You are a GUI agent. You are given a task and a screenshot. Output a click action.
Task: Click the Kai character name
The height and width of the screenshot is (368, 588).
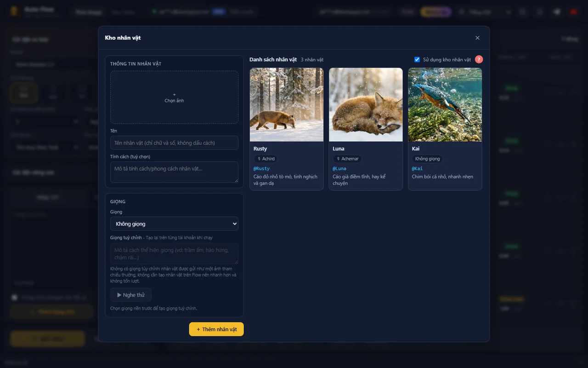coord(416,149)
